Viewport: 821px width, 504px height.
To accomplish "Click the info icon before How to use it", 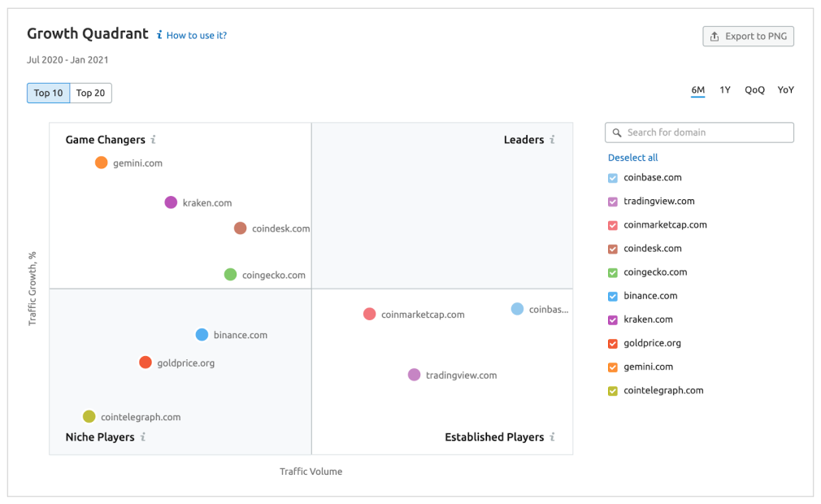I will pos(159,35).
